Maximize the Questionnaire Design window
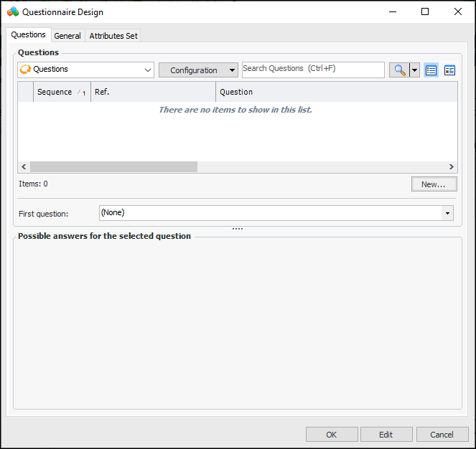The height and width of the screenshot is (449, 476). click(425, 11)
